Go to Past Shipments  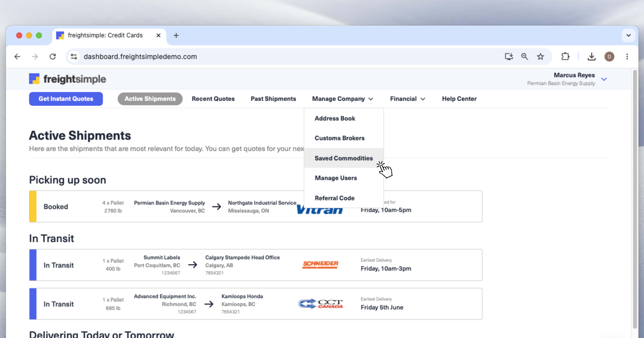273,99
